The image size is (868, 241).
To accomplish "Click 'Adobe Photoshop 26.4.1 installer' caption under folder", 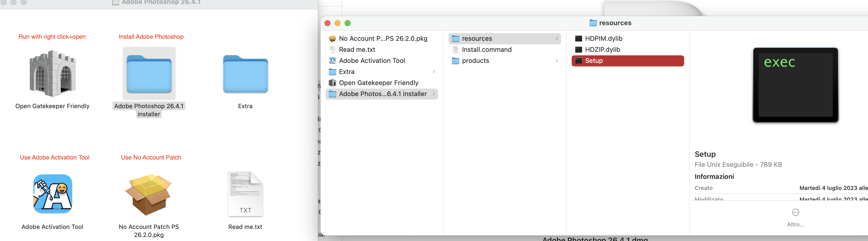I will (149, 110).
